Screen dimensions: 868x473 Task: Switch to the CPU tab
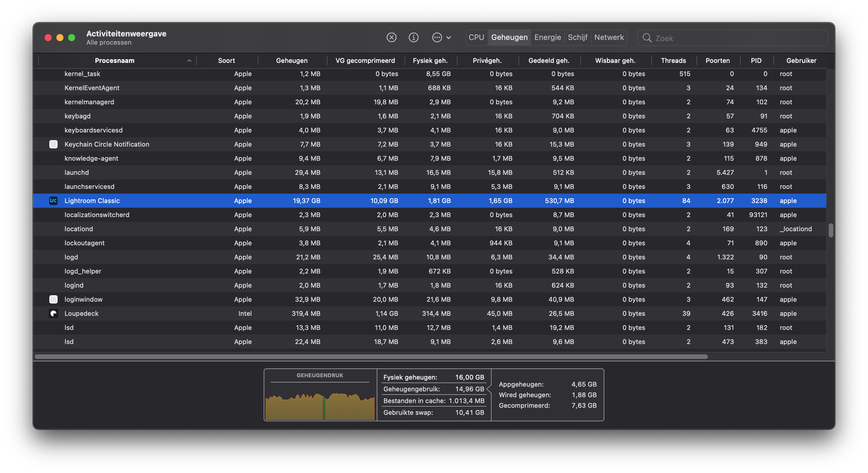coord(476,37)
